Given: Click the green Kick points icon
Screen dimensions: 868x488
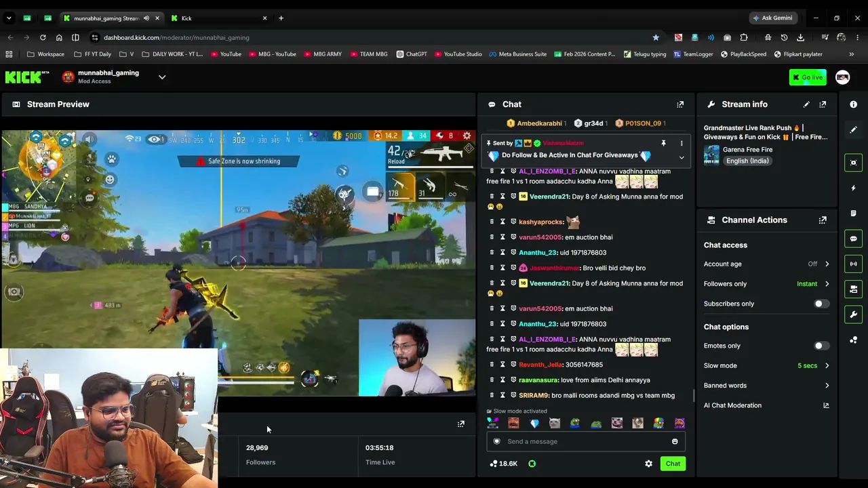Looking at the screenshot, I should point(532,464).
